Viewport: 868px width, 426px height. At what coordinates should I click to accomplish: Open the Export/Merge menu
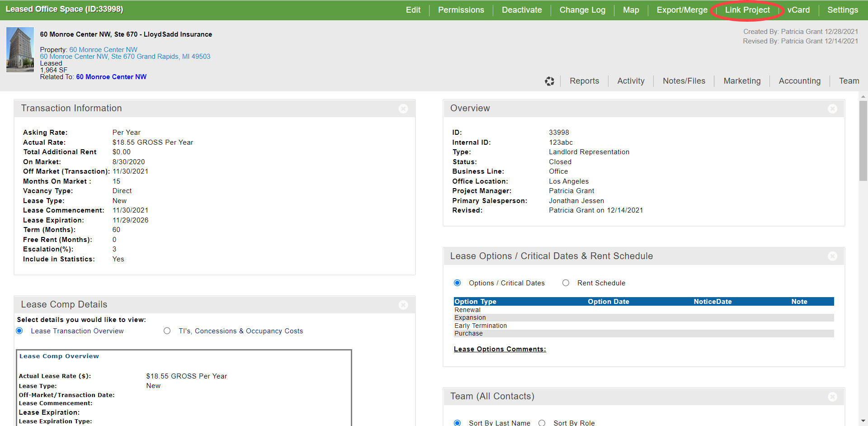coord(682,10)
